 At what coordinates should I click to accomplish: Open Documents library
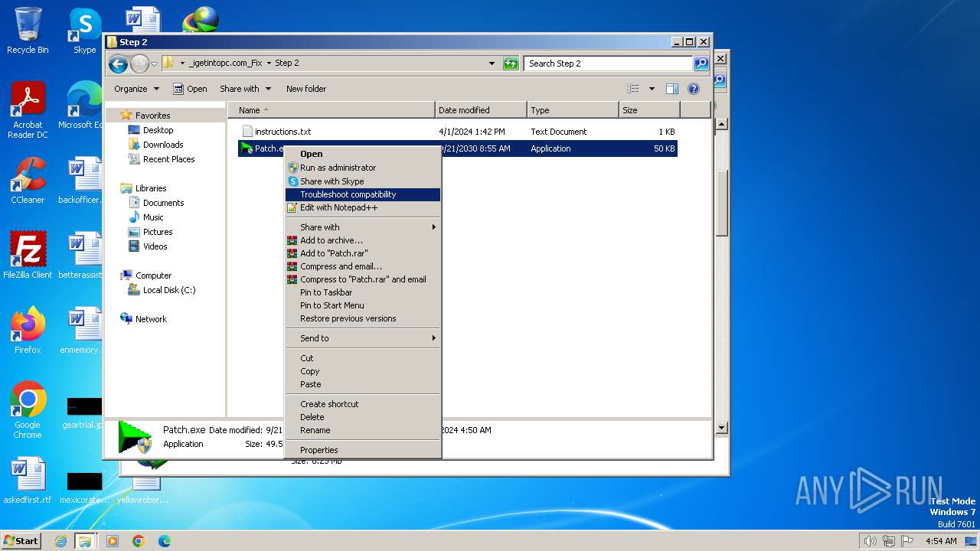click(x=163, y=203)
